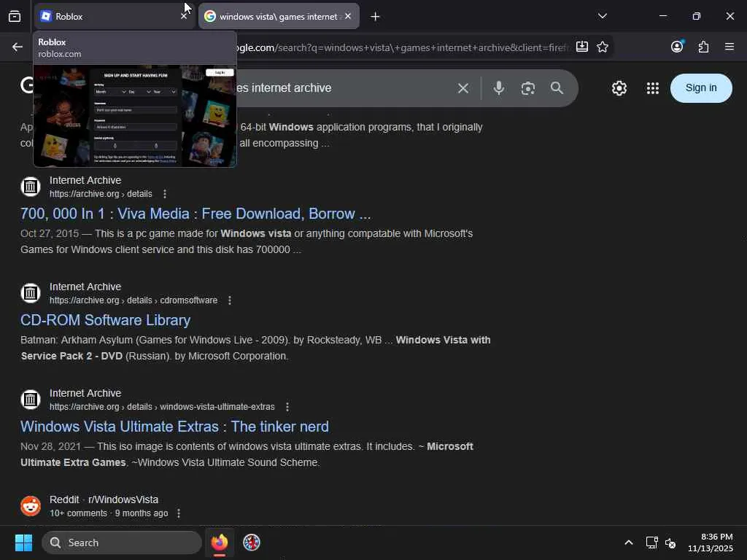Start voice search with the microphone icon
Viewport: 747px width, 560px height.
499,88
